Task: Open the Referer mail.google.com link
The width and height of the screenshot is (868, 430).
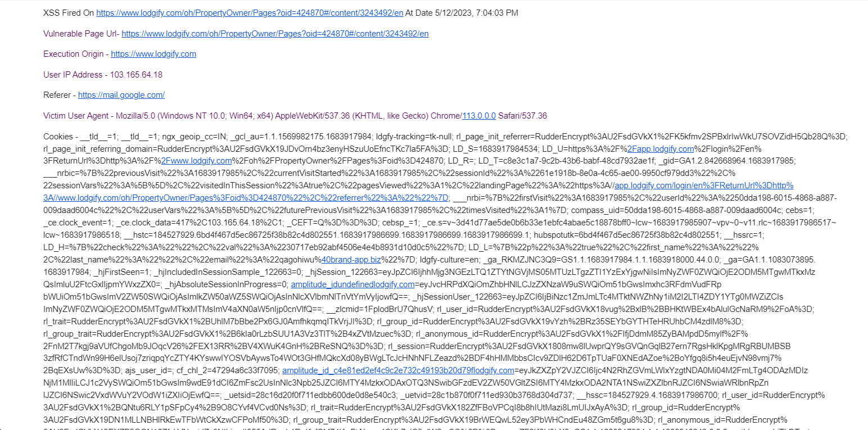Action: (121, 96)
